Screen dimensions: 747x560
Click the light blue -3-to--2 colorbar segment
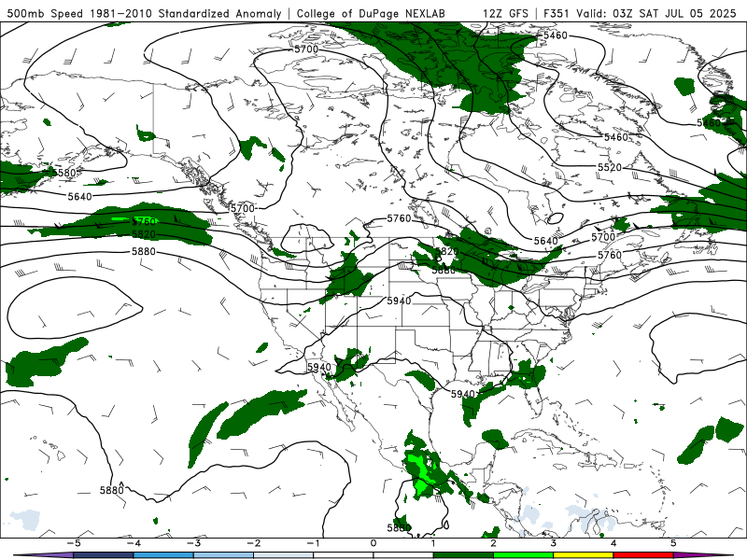coord(223,555)
